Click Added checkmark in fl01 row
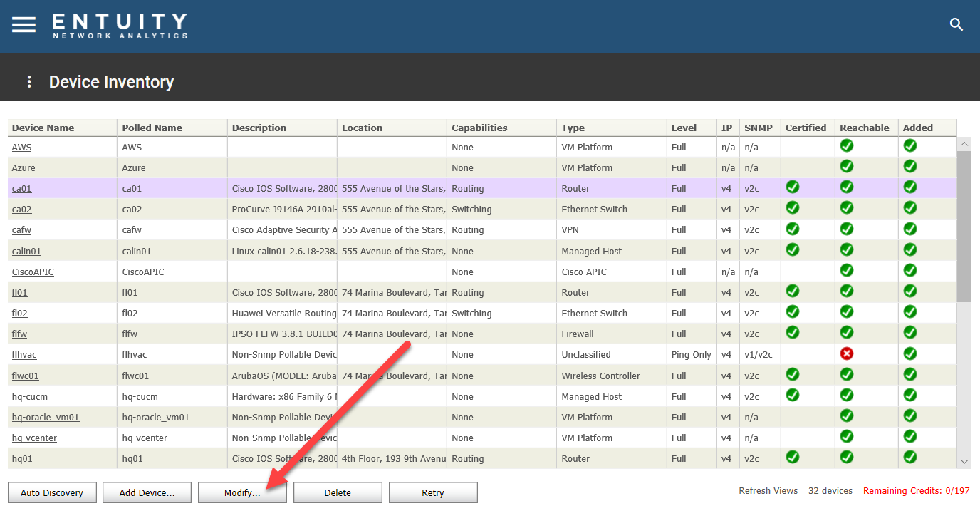Screen dimensions: 980x511 tap(910, 291)
